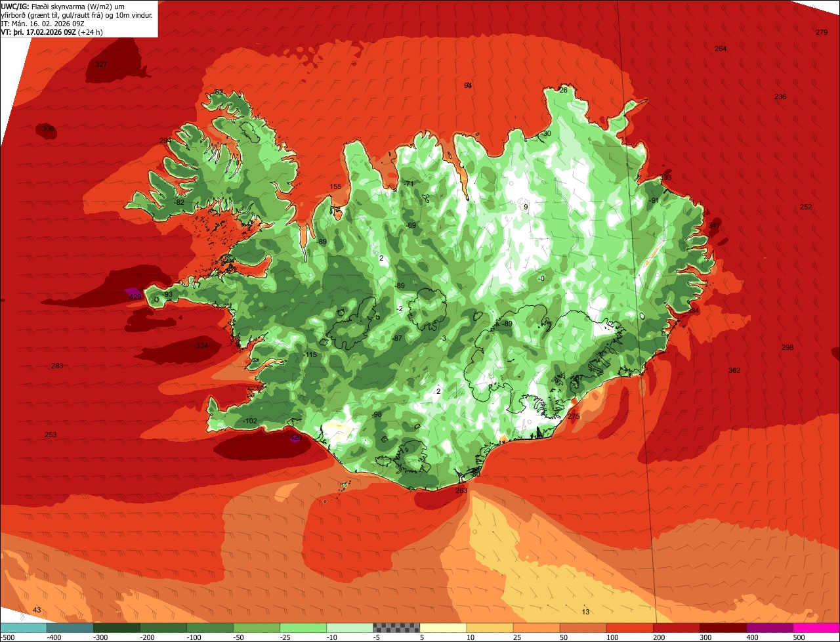Click the map value "306" on the dark patch

[x=48, y=129]
